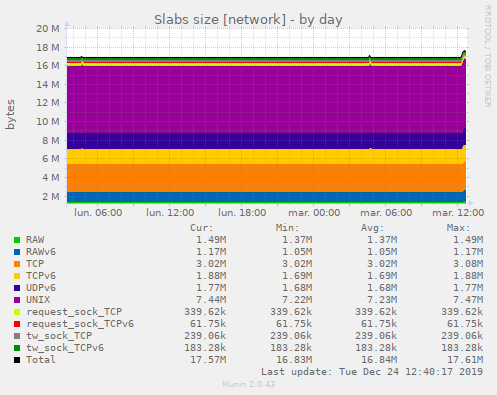Image resolution: width=497 pixels, height=395 pixels.
Task: Click the 'request_sock_TCP' legend label
Action: tap(74, 312)
